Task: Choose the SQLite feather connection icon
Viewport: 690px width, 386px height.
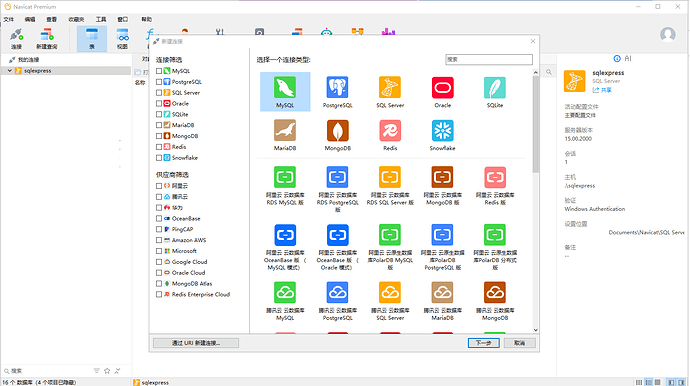Action: (x=495, y=88)
